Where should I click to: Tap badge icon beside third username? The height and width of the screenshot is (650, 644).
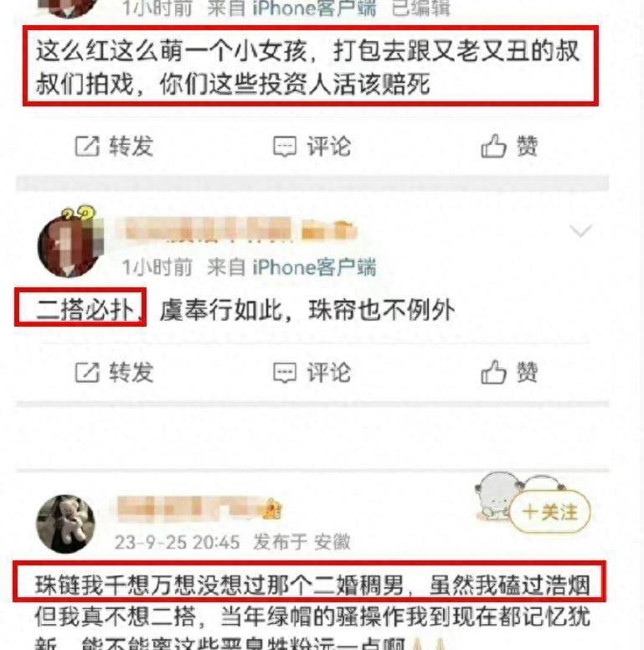coord(273,509)
